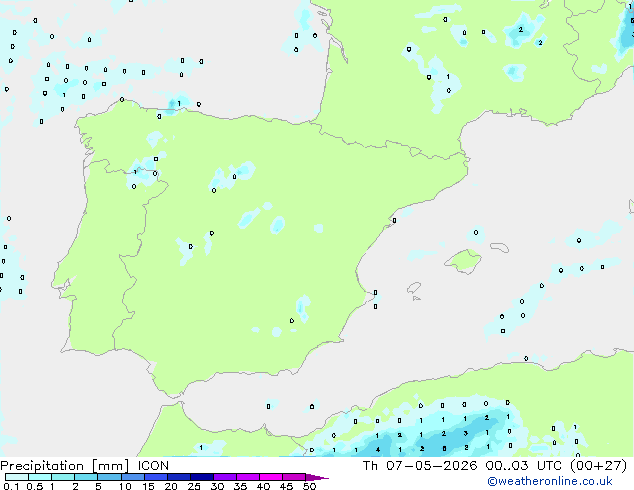The height and width of the screenshot is (490, 634).
Task: Click the '3' precipitation value on the map
Action: 465,433
